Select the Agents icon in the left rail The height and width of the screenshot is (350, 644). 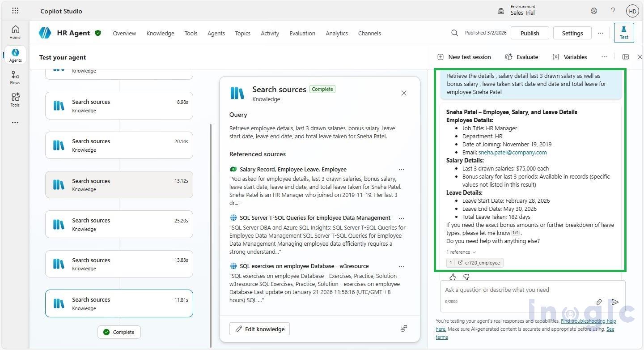[x=15, y=55]
